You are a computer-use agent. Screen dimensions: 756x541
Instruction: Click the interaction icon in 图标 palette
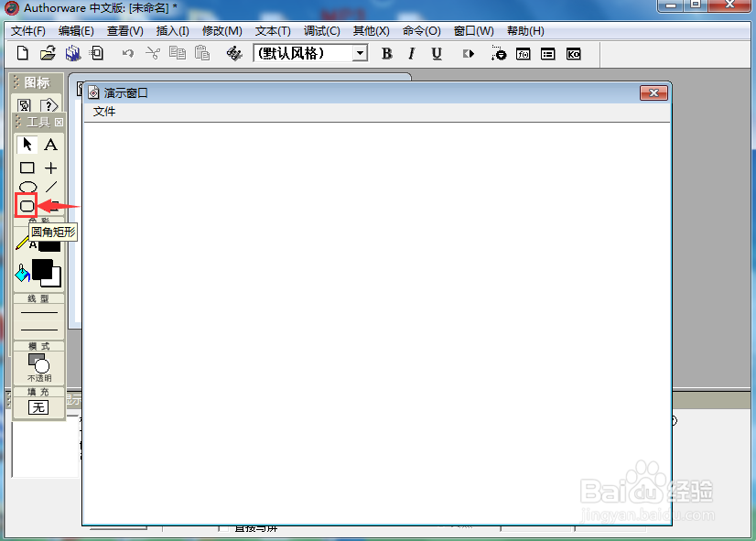[49, 104]
